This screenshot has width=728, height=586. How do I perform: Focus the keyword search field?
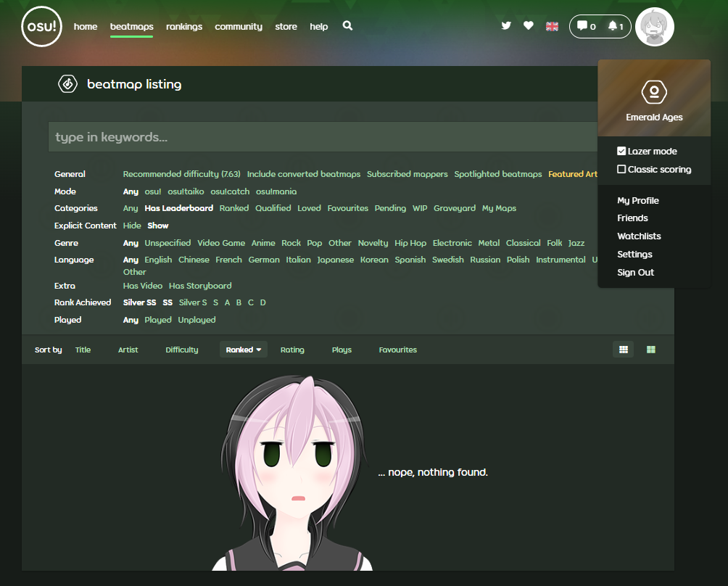point(319,137)
